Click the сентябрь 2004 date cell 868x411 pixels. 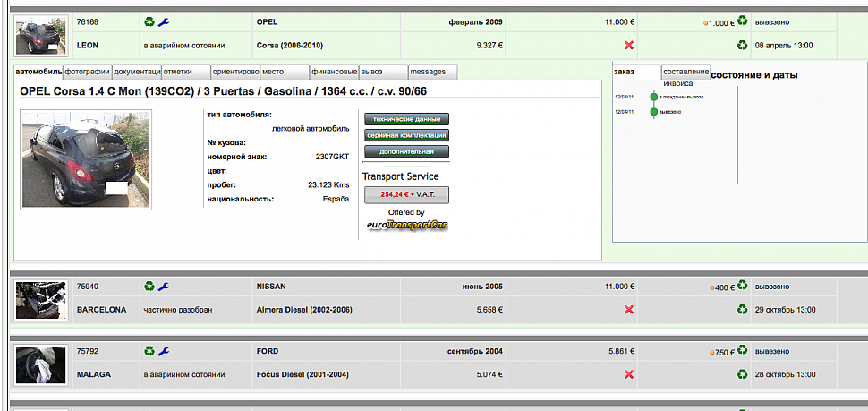pos(453,351)
